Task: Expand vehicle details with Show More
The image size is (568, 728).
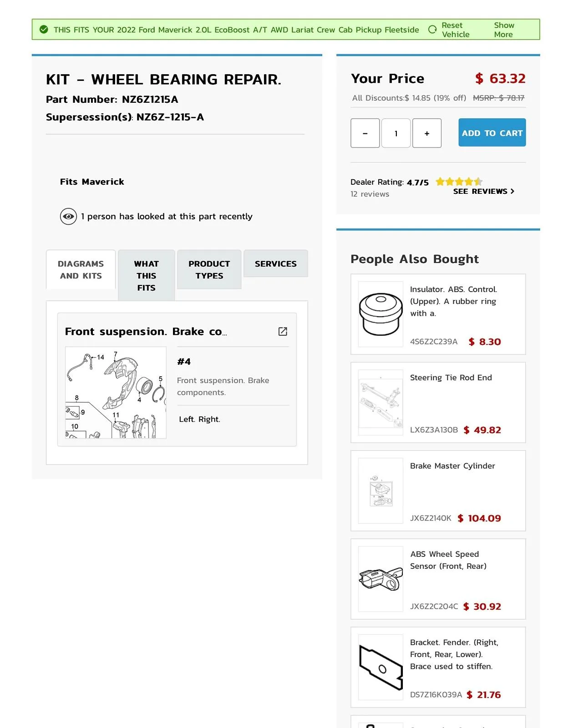Action: pos(504,30)
